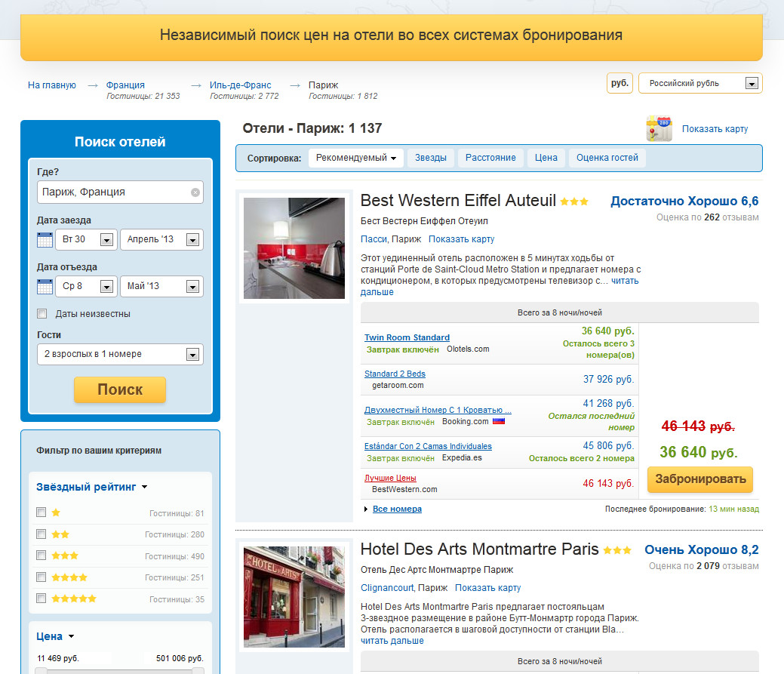Click the руб. currency symbol badge
The width and height of the screenshot is (784, 674).
620,83
